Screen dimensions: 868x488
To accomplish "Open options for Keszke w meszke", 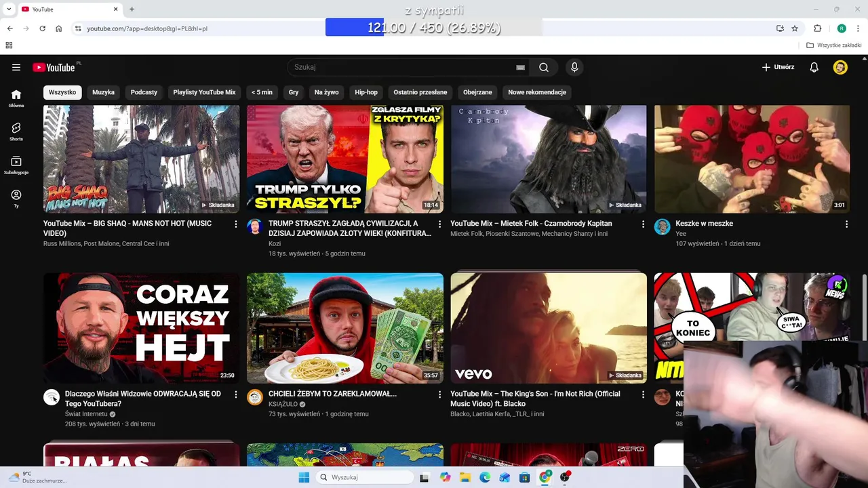I will [846, 224].
